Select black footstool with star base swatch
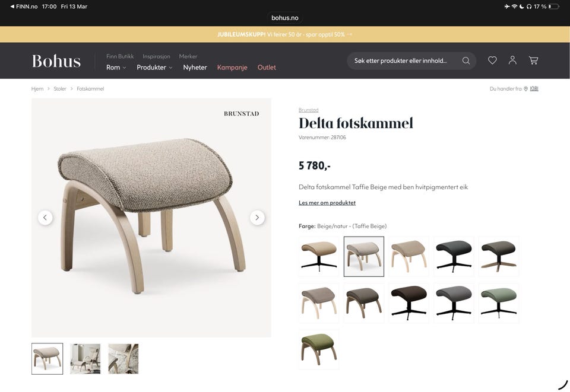Image resolution: width=570 pixels, height=392 pixels. (x=454, y=256)
